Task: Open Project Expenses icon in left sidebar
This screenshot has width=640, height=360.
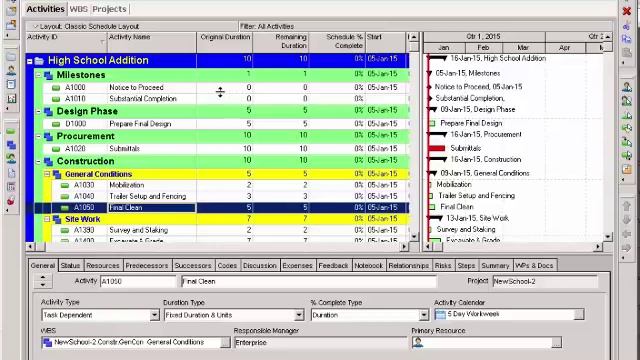Action: point(11,187)
